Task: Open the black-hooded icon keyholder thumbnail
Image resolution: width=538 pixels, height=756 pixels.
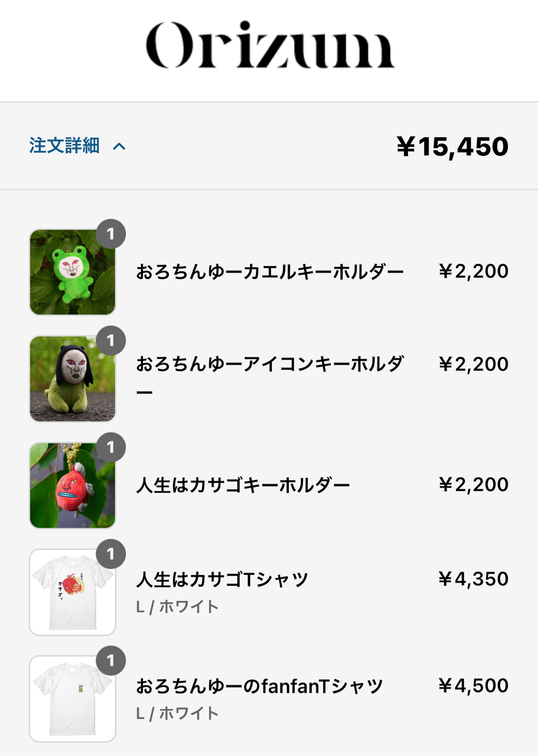Action: pos(72,379)
